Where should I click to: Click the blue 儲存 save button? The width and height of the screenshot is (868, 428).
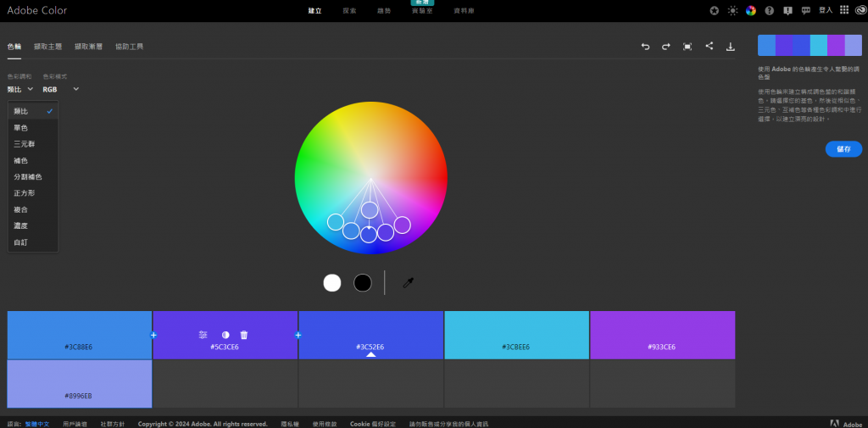click(x=843, y=149)
